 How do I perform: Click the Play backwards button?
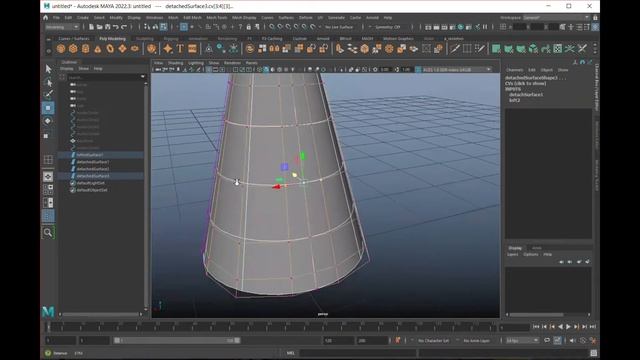[560, 327]
